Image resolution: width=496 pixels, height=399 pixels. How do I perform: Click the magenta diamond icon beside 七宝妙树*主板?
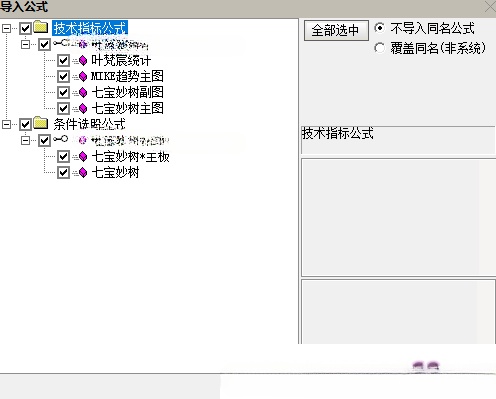coord(83,157)
